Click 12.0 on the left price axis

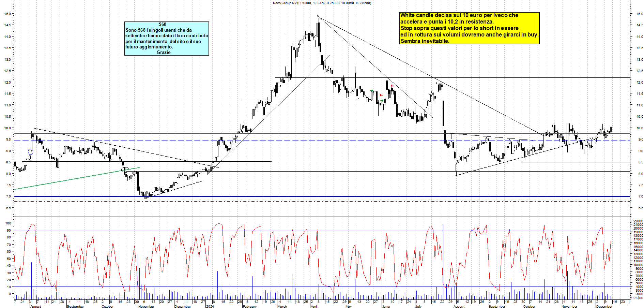(x=7, y=82)
